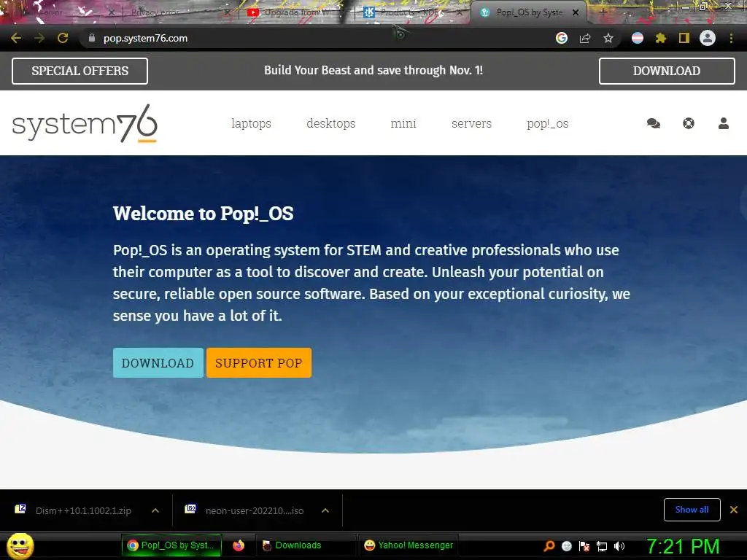The image size is (747, 560).
Task: Click the 'Build Your Beast' banner text
Action: pyautogui.click(x=373, y=71)
